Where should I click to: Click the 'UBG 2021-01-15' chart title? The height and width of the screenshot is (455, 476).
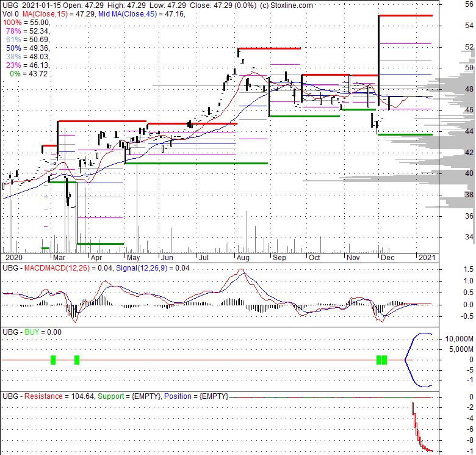32,5
